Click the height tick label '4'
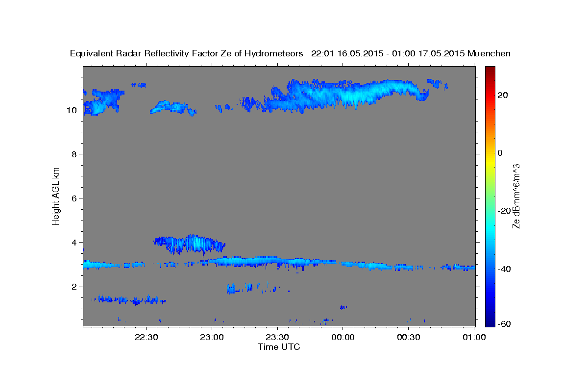 [x=74, y=243]
